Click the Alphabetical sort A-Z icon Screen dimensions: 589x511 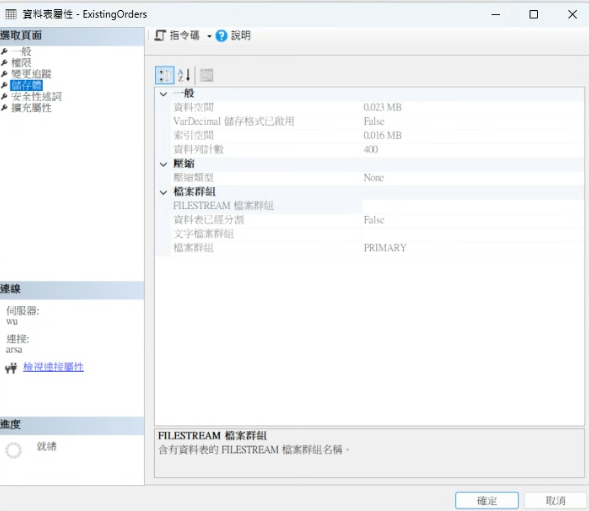pyautogui.click(x=184, y=75)
